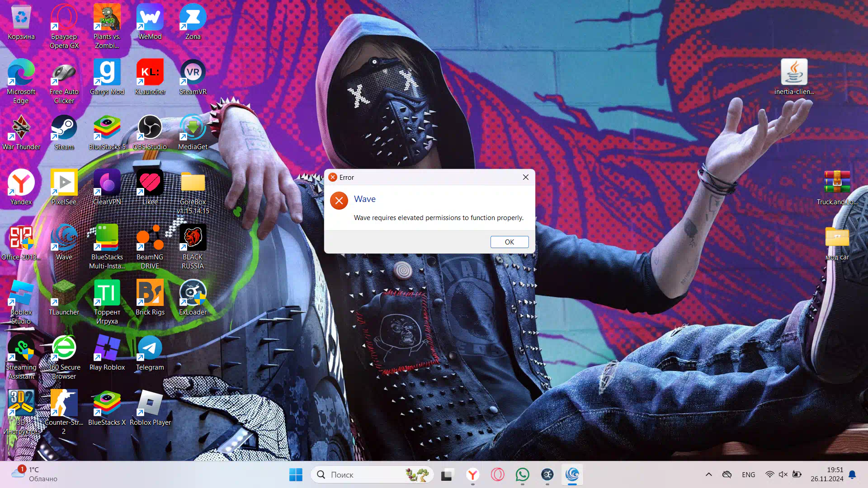The image size is (868, 488).
Task: Select the Telegram desktop icon
Action: pyautogui.click(x=150, y=352)
